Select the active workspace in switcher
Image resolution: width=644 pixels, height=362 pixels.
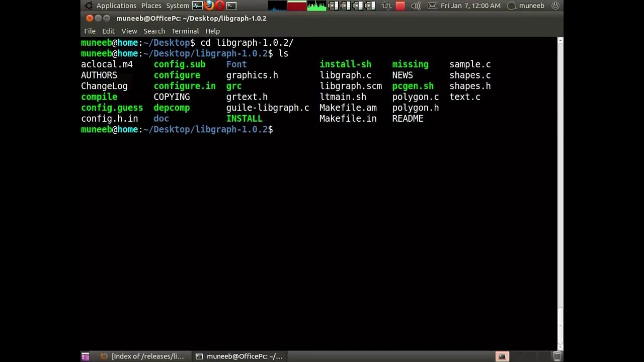502,356
